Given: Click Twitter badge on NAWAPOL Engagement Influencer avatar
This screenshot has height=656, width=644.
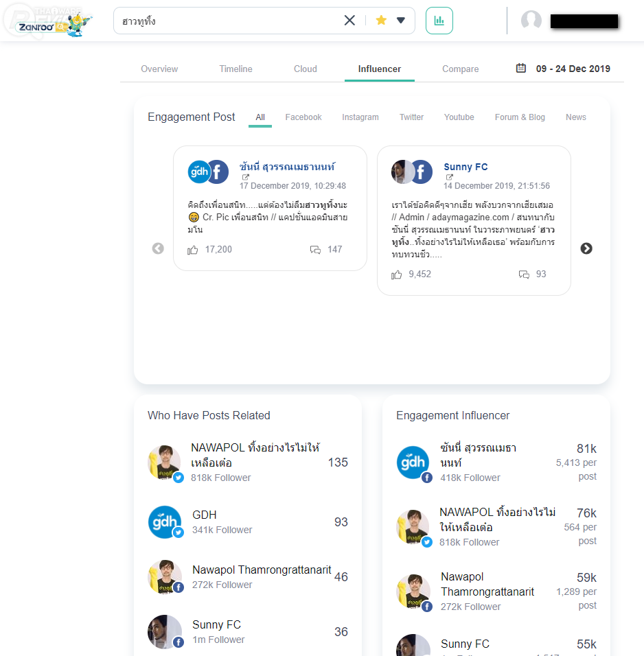Looking at the screenshot, I should [426, 542].
